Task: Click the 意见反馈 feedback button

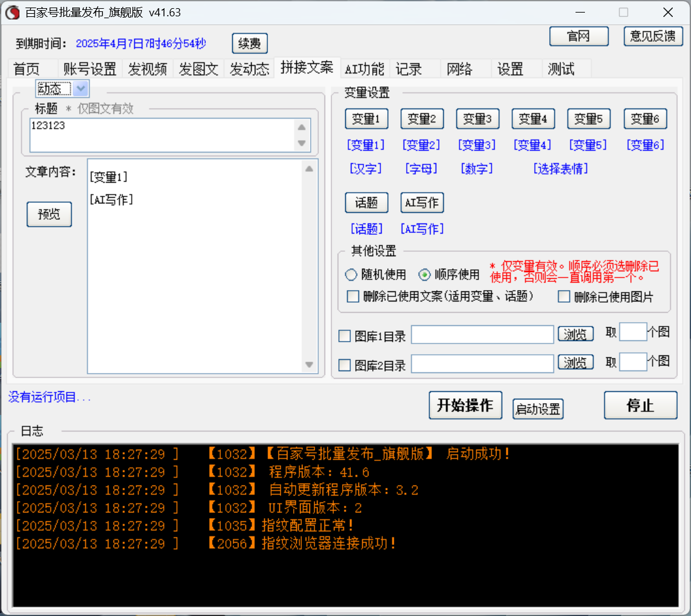Action: point(653,36)
